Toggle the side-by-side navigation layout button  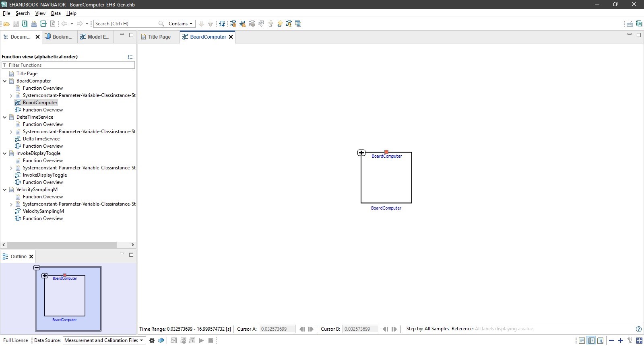591,341
